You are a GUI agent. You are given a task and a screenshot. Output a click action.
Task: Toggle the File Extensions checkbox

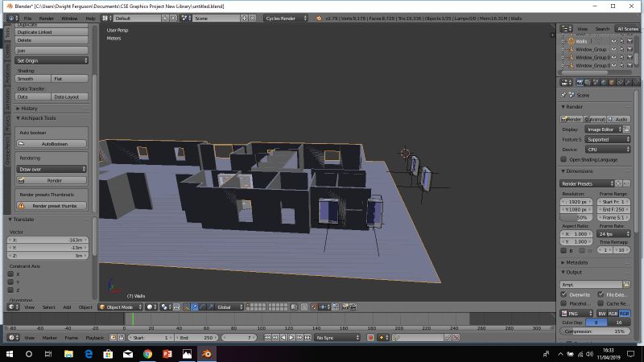click(601, 294)
